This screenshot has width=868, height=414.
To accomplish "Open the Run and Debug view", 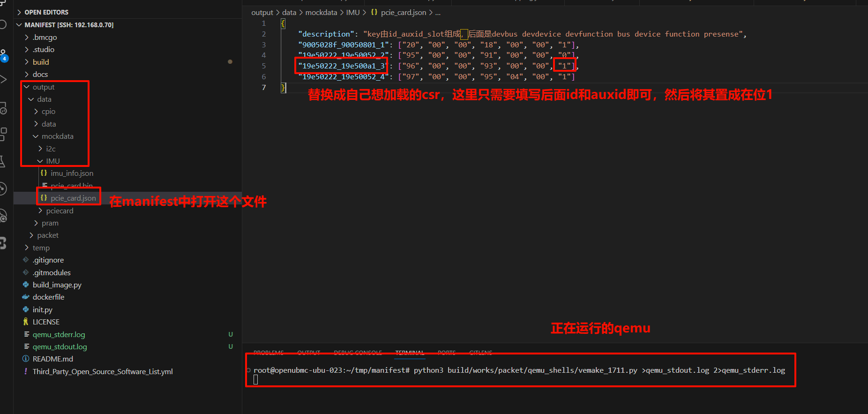I will pyautogui.click(x=3, y=79).
